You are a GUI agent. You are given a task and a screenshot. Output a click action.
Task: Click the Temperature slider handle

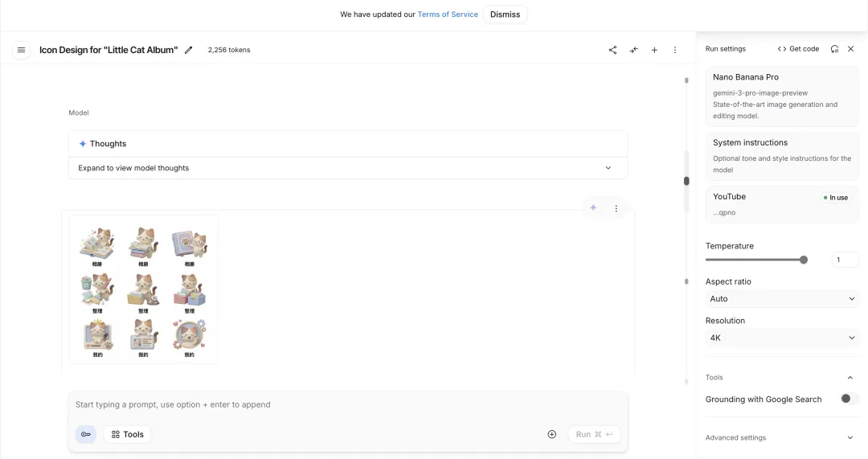[x=804, y=260]
